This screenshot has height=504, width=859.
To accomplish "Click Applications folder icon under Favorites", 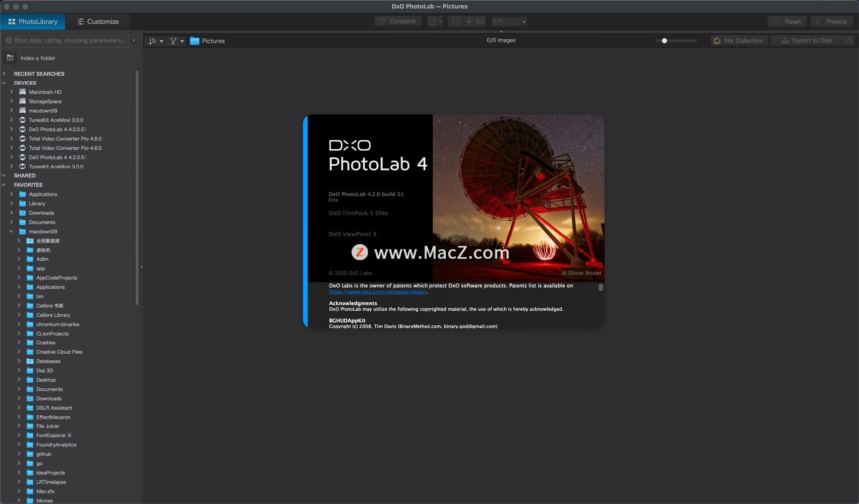I will 22,194.
